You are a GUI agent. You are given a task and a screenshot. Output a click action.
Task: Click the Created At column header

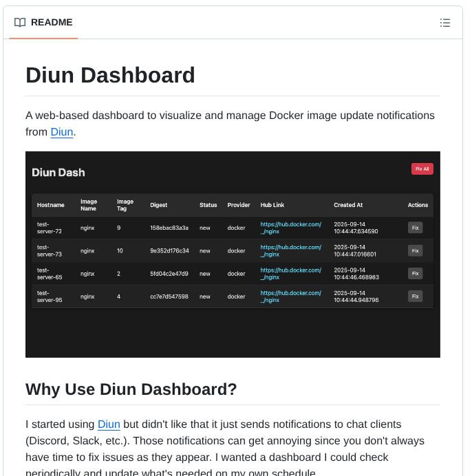click(x=348, y=205)
